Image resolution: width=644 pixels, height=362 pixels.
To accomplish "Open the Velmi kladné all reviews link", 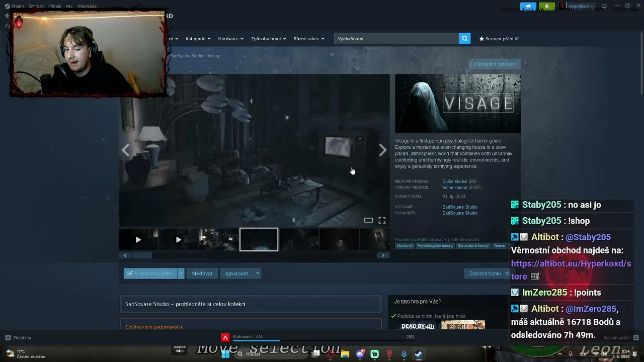I will pos(455,188).
